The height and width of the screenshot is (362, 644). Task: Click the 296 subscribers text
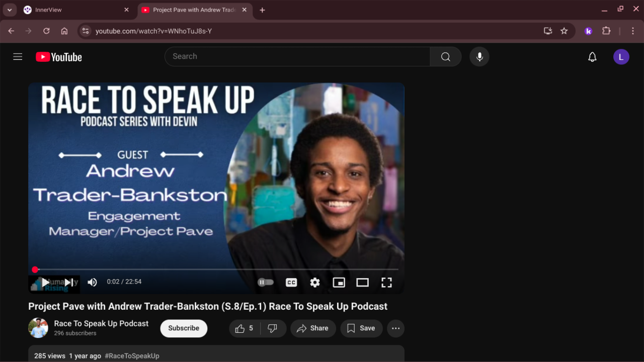pyautogui.click(x=75, y=333)
